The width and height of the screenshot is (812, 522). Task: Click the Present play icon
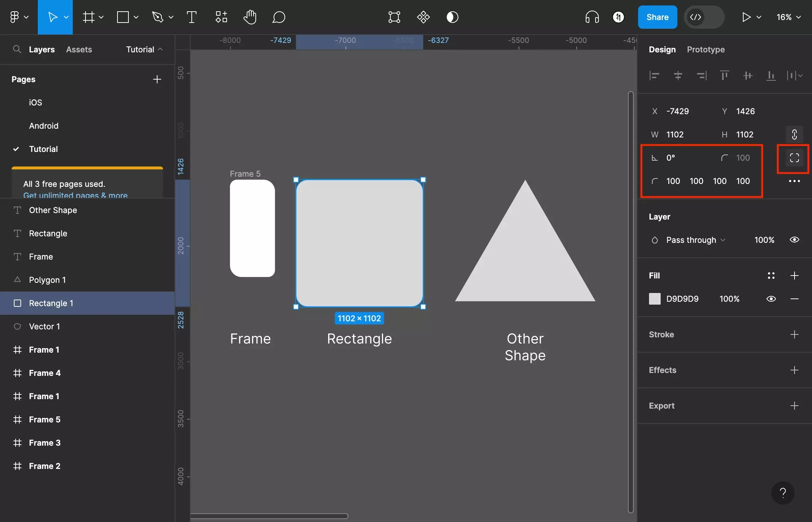(746, 17)
